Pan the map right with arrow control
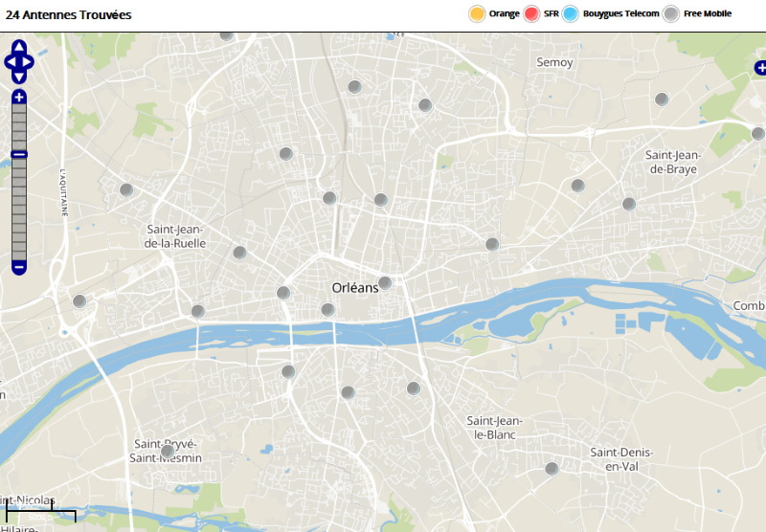 30,63
